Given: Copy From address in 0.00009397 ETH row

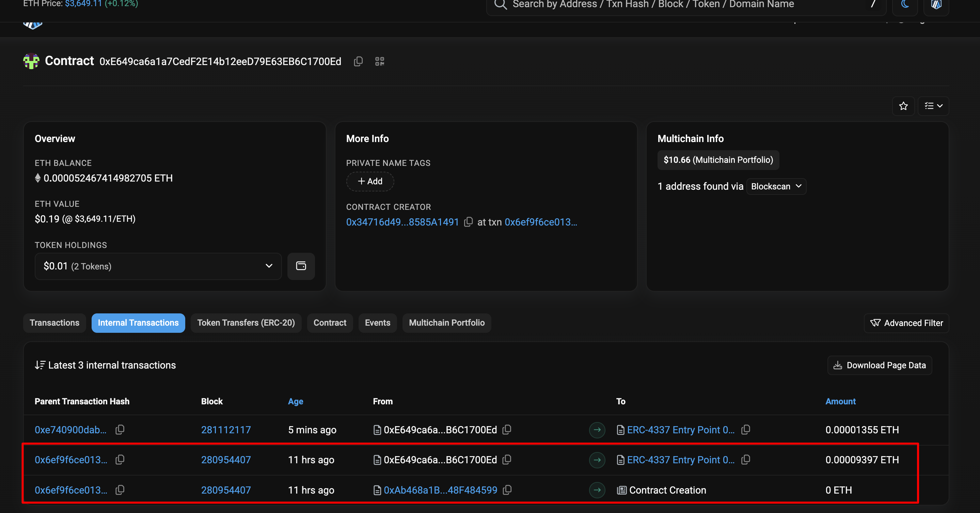Looking at the screenshot, I should click(506, 460).
